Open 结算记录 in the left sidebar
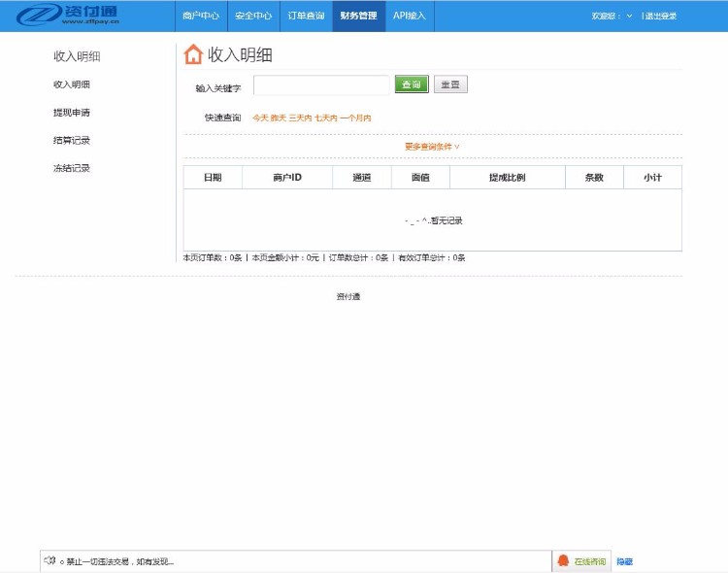The height and width of the screenshot is (573, 728). pyautogui.click(x=72, y=141)
